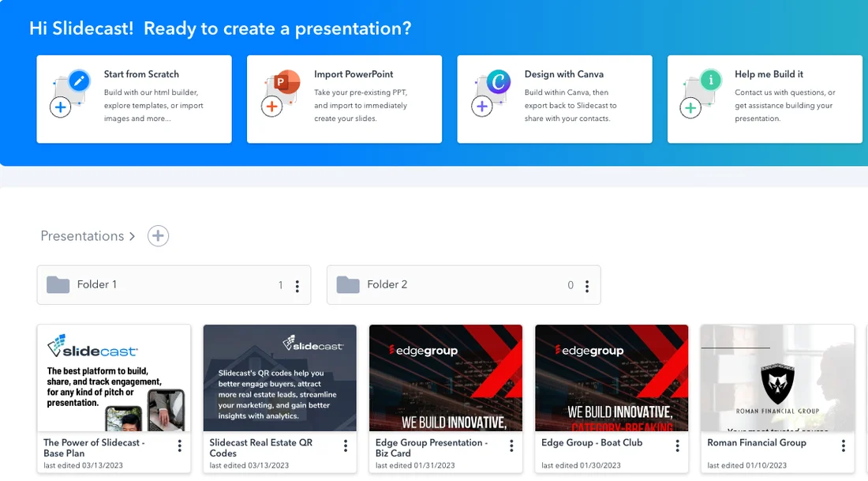Click title 'Edge Group - Boat Club'

(592, 443)
